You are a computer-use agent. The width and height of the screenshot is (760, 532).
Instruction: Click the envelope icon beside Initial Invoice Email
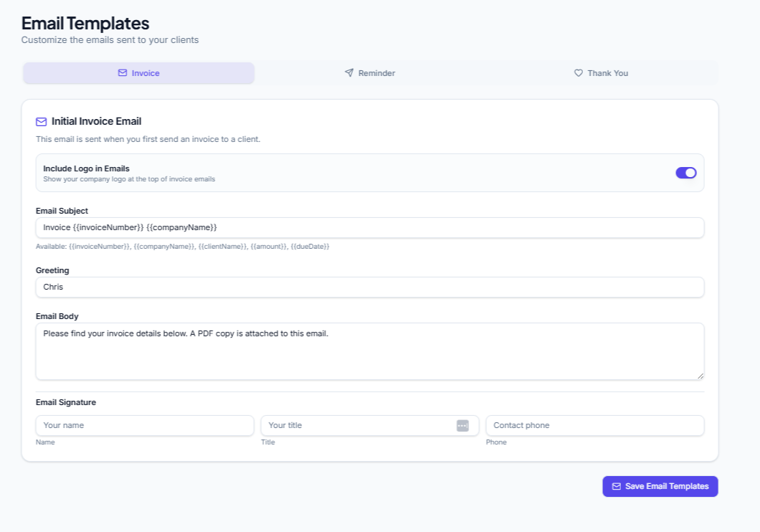tap(41, 121)
